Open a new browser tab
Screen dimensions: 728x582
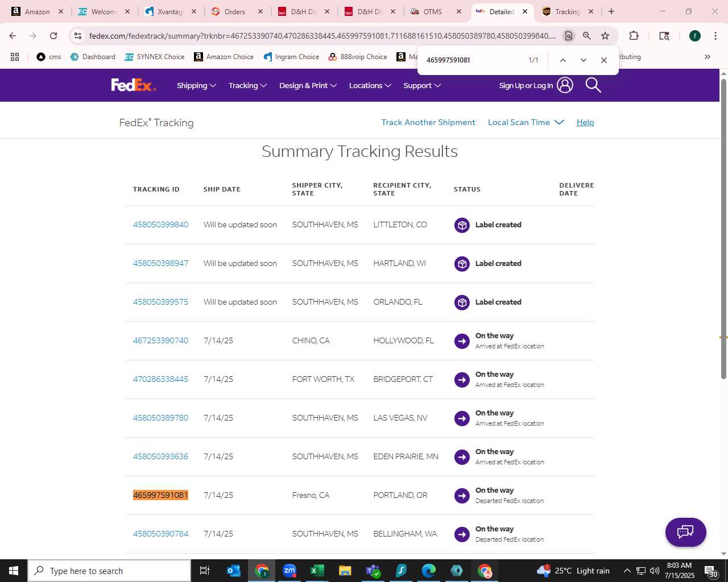(611, 11)
